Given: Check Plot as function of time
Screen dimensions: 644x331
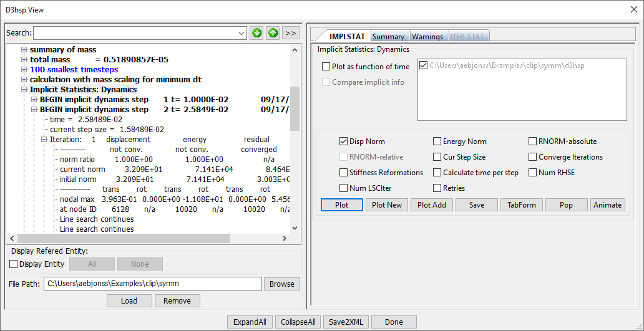Looking at the screenshot, I should click(x=326, y=67).
